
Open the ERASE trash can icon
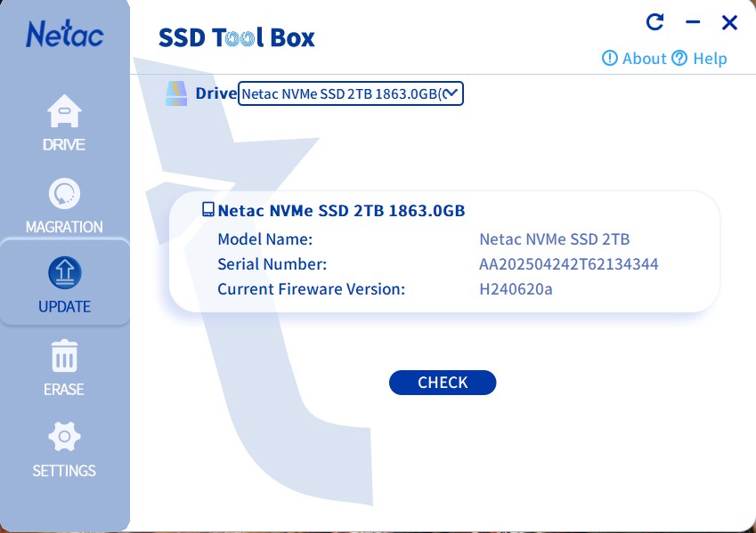64,356
